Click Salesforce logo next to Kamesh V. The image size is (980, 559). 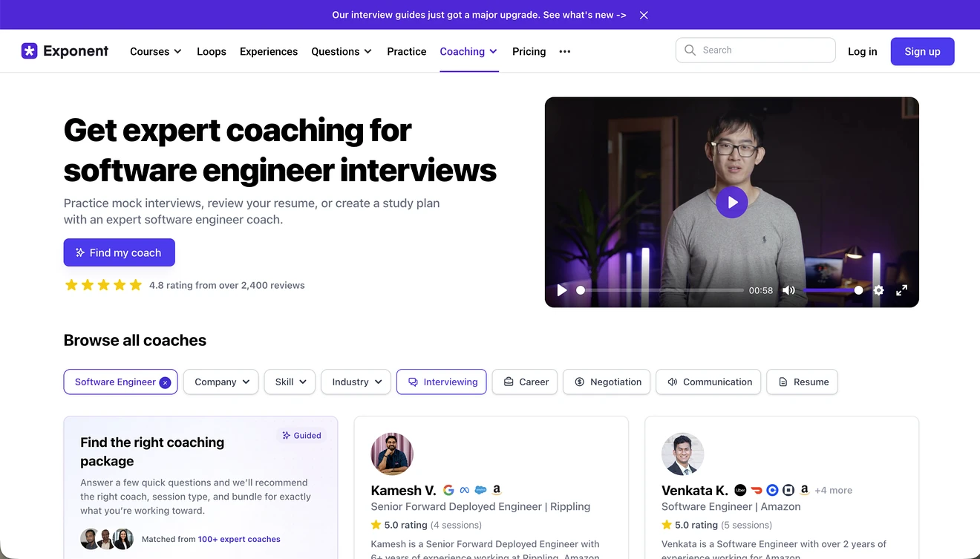click(x=480, y=490)
